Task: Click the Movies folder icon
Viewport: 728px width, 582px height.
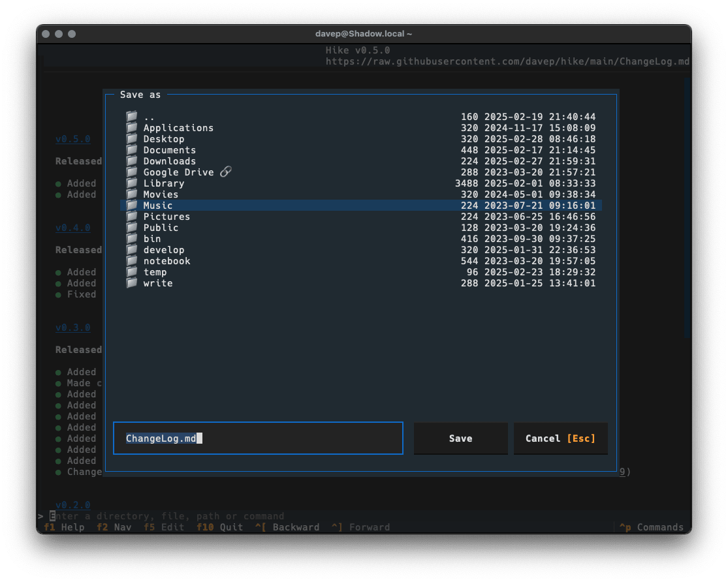Action: (x=132, y=194)
